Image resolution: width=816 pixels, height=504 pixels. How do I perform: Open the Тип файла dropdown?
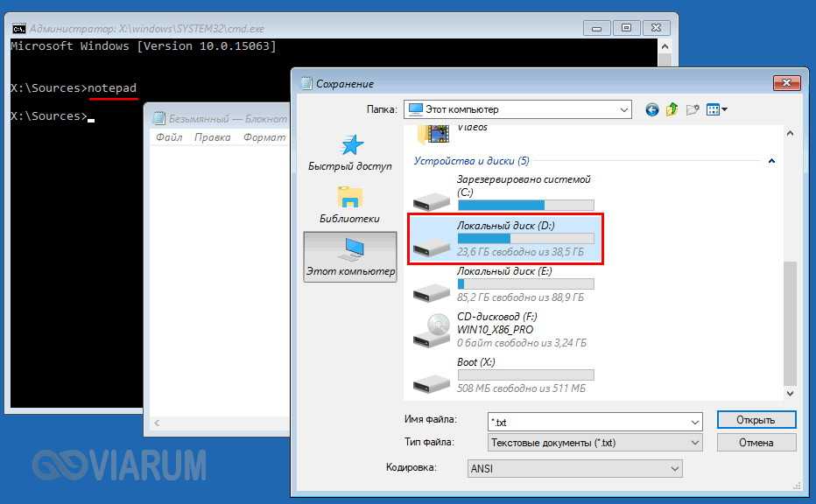tap(694, 443)
